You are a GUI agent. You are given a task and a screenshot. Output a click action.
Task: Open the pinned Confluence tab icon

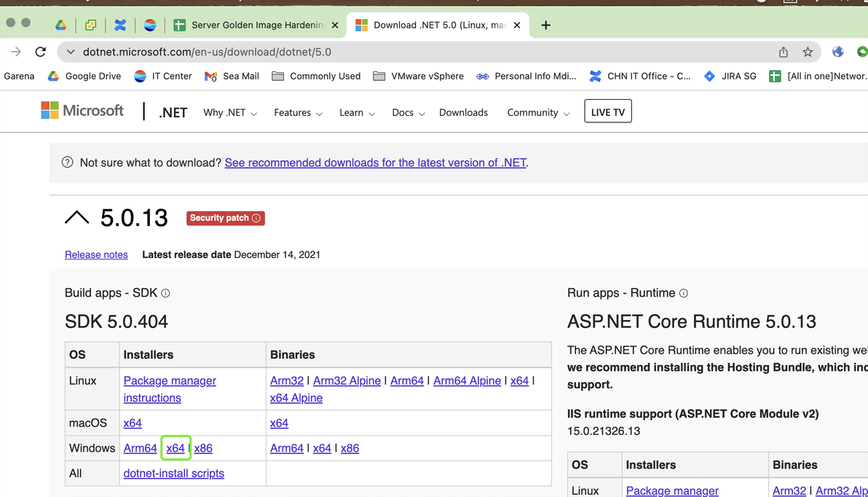pyautogui.click(x=120, y=25)
